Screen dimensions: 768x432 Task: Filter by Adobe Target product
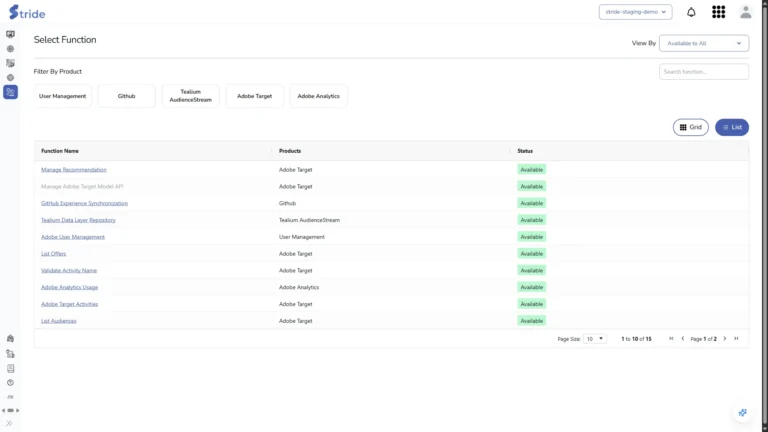255,96
